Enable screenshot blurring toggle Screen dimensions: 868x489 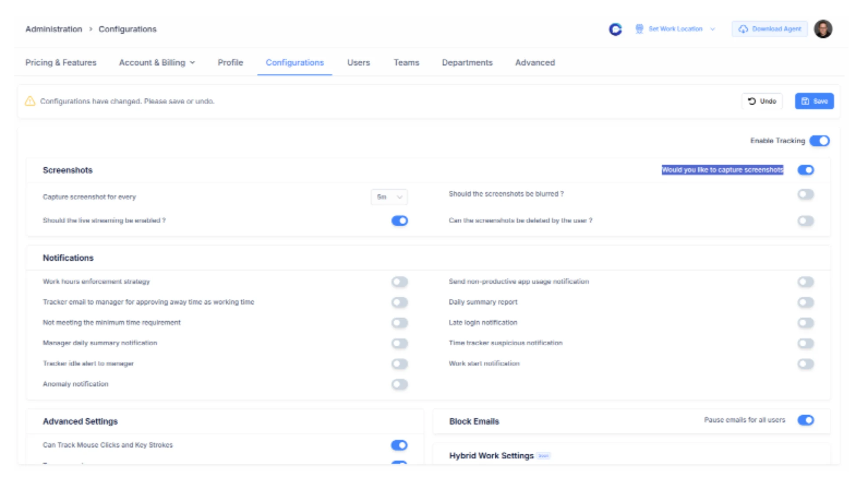pyautogui.click(x=806, y=194)
